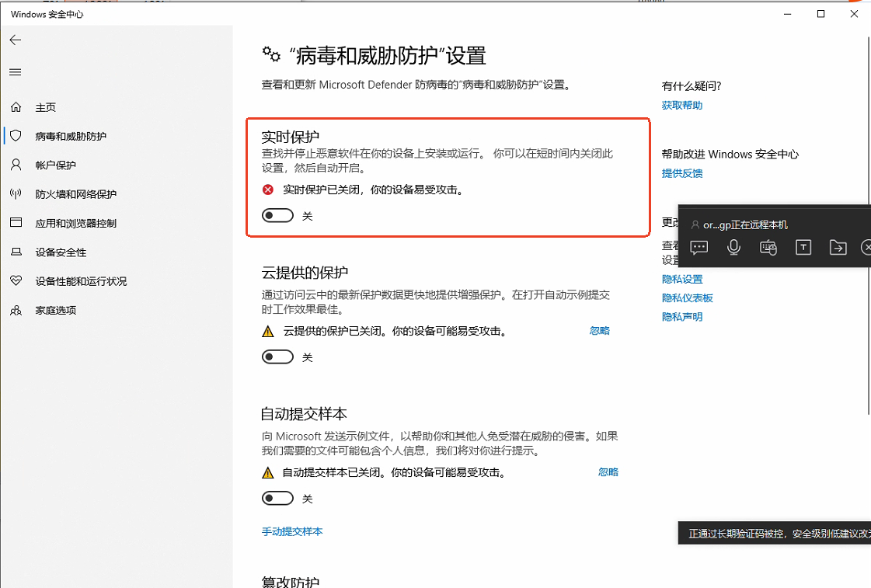Image resolution: width=871 pixels, height=588 pixels.
Task: Click the firewall and network protection icon
Action: pos(16,194)
